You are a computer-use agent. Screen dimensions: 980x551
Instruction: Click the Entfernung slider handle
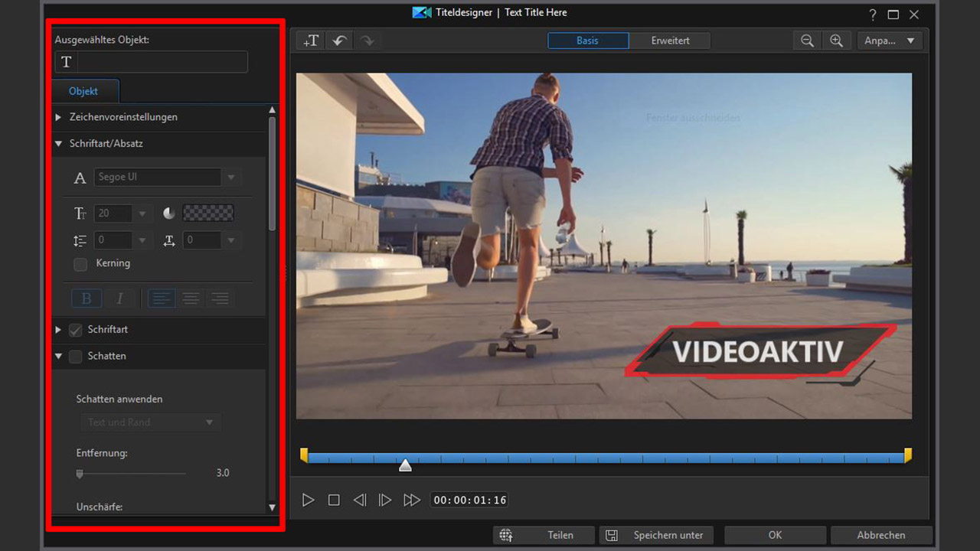(x=80, y=474)
